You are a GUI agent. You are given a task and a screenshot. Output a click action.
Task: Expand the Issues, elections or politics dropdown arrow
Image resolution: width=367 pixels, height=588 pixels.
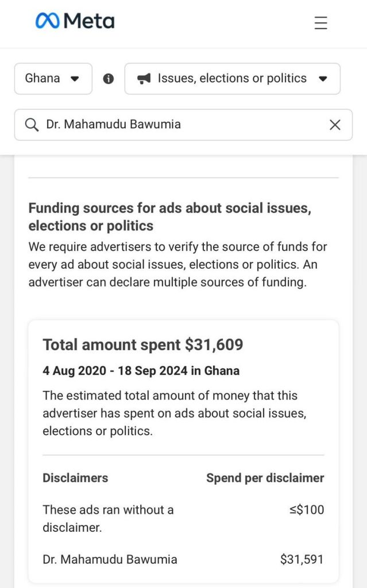pyautogui.click(x=323, y=79)
